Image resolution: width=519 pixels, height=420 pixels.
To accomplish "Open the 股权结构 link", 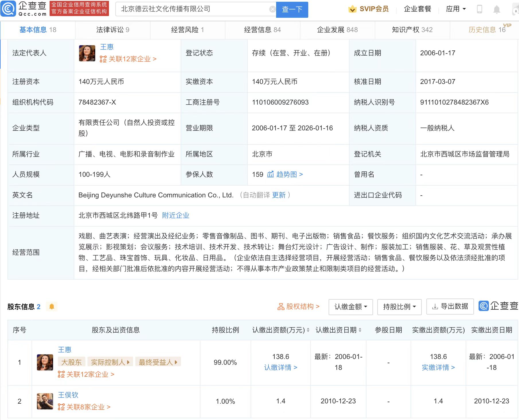I will (x=298, y=307).
